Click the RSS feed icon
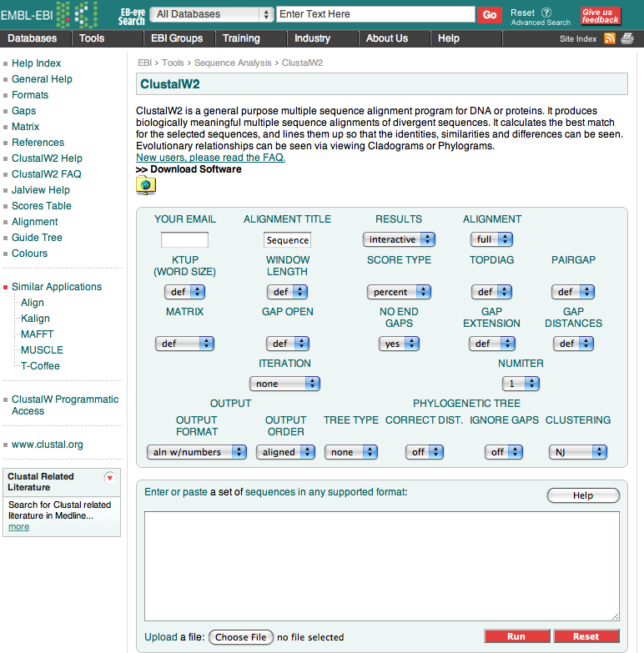Screen dimensions: 644x653 (x=610, y=38)
